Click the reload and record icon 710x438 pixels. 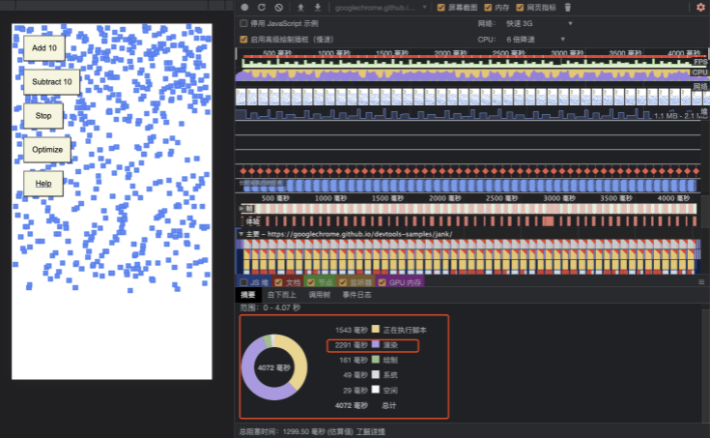(261, 7)
